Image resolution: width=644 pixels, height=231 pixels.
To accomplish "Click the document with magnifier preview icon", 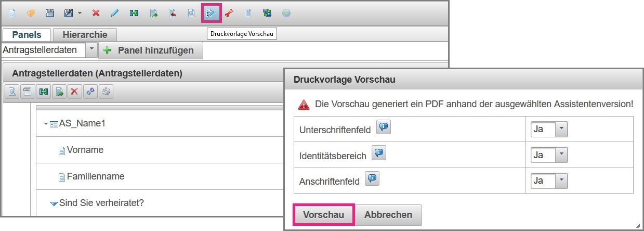I will tap(191, 13).
